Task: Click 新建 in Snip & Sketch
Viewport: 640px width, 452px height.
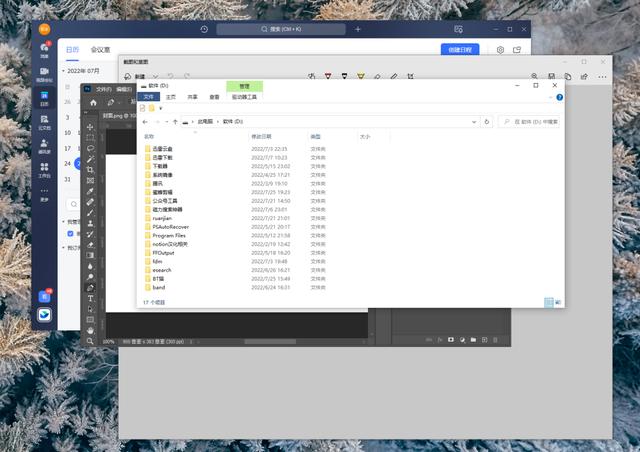Action: 136,76
